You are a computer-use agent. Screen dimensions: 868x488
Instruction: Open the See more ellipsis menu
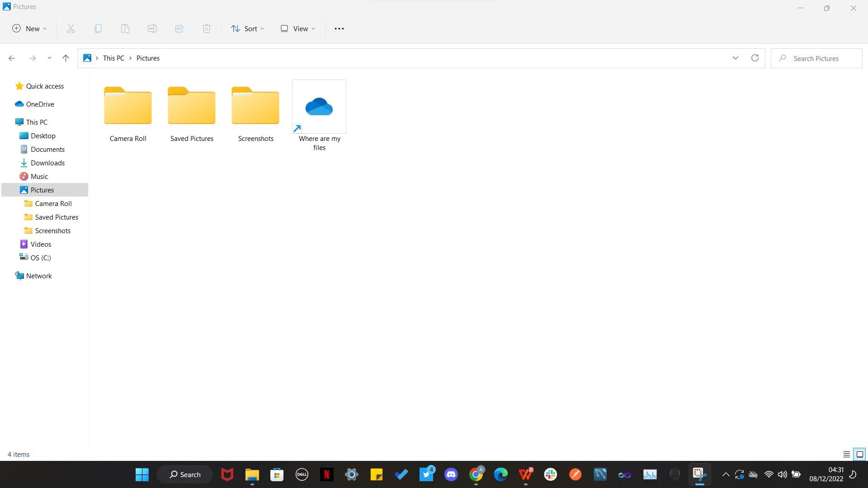coord(339,28)
